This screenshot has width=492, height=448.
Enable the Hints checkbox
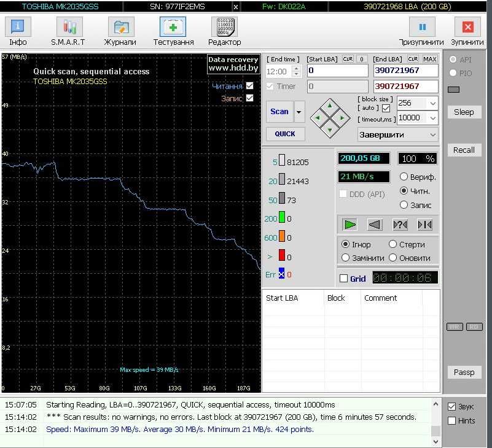[x=452, y=420]
